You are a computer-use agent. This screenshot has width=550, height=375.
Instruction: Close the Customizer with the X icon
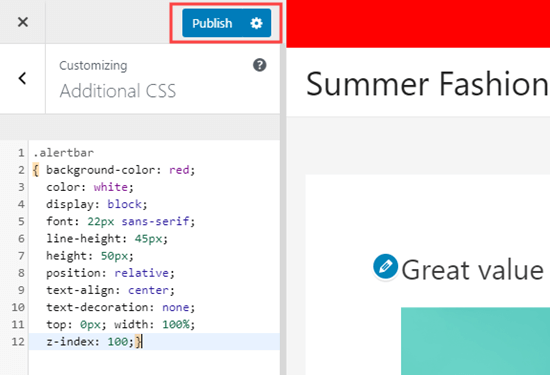tap(23, 22)
